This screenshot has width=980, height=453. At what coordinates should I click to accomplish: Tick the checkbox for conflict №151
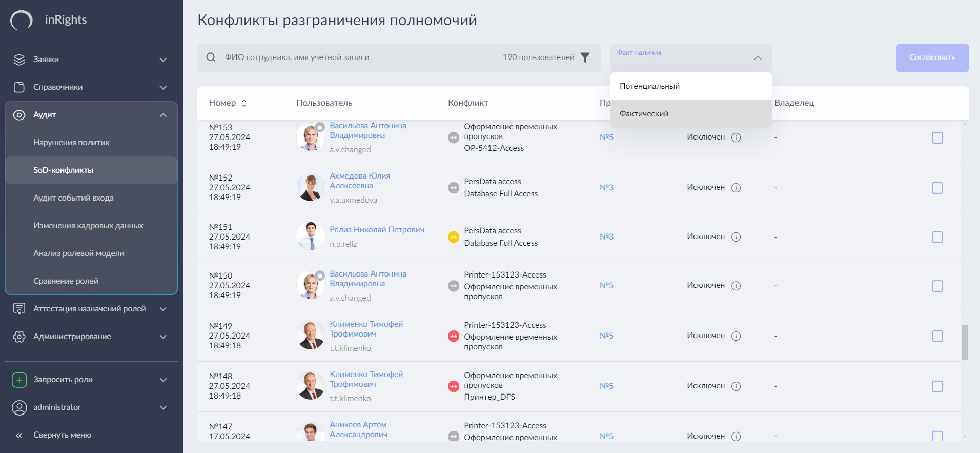pyautogui.click(x=937, y=237)
